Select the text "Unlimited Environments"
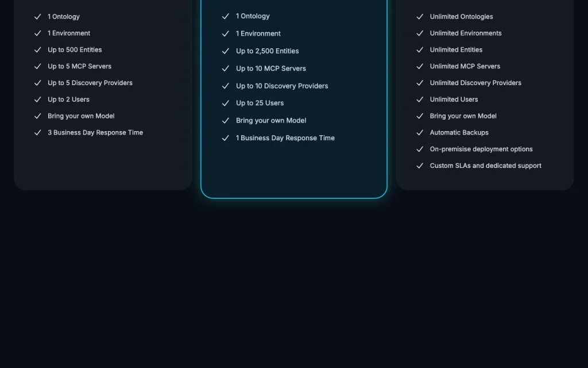Image resolution: width=588 pixels, height=368 pixels. coord(466,33)
